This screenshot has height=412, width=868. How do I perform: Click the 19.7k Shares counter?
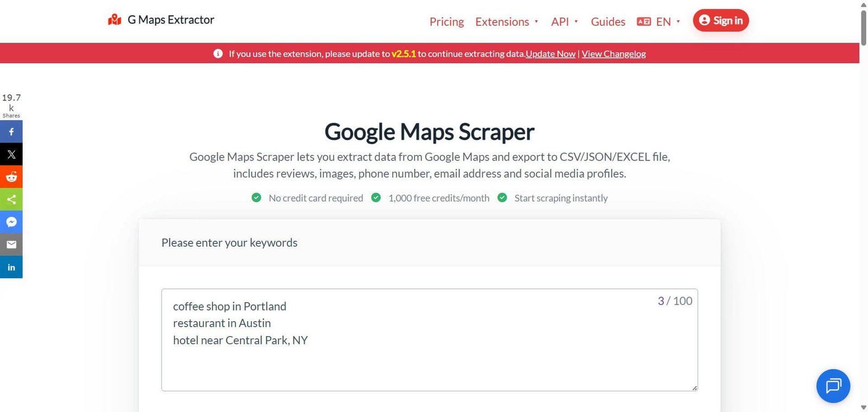click(11, 105)
